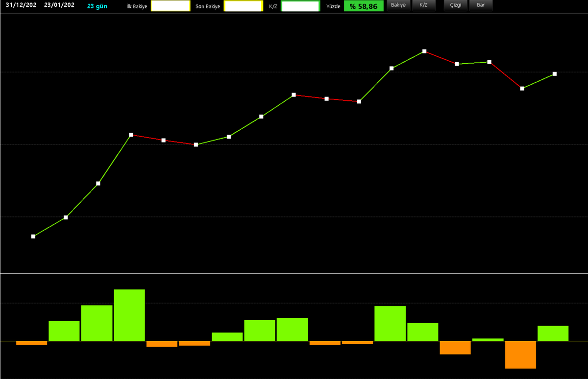This screenshot has width=588, height=379.
Task: Select the % 58,86 percentage box
Action: tap(364, 6)
